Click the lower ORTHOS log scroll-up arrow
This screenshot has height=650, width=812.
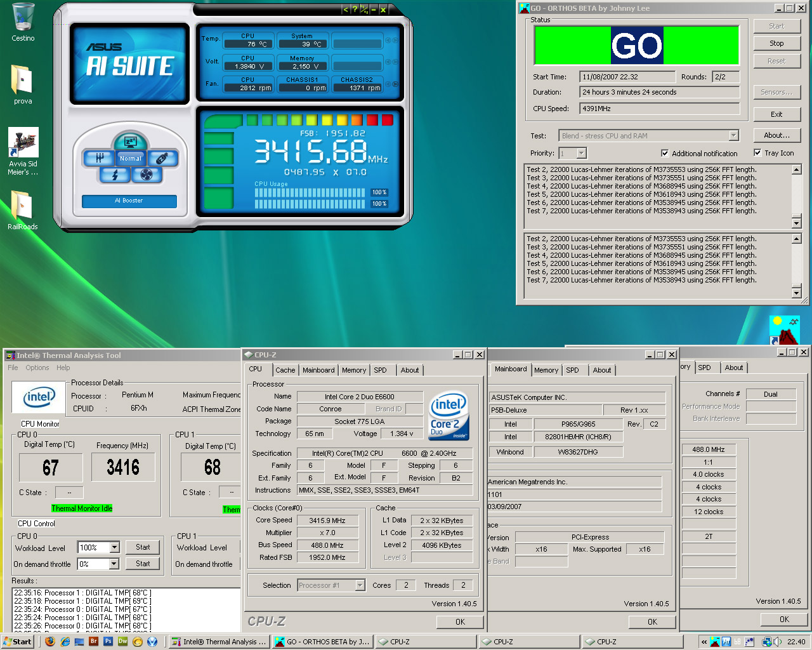coord(797,239)
